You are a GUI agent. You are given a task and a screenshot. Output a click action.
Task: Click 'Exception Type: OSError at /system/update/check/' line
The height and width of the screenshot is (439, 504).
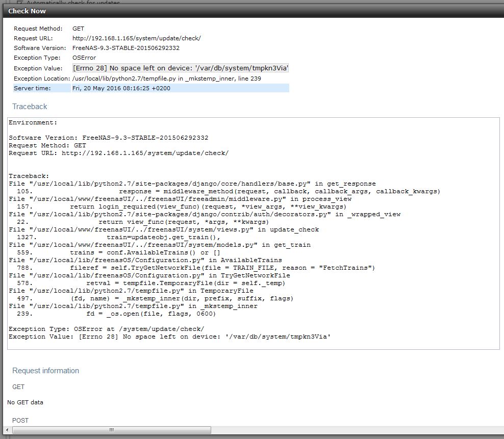107,329
